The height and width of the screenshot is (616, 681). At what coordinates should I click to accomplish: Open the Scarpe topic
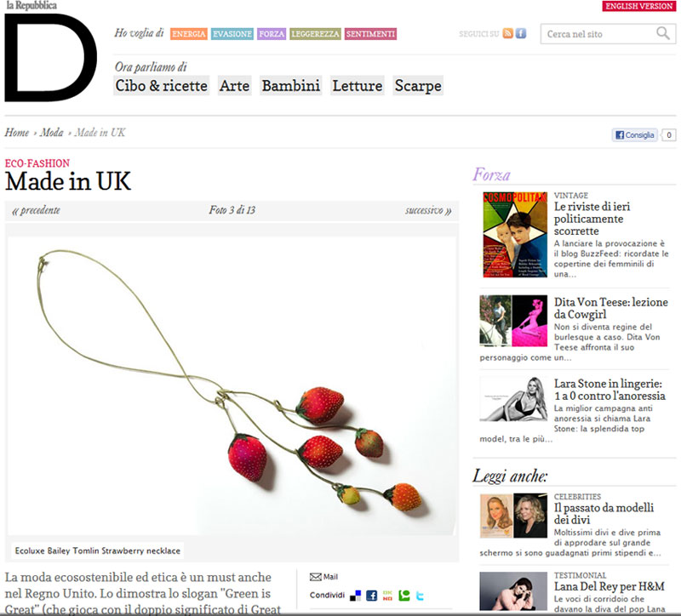pyautogui.click(x=418, y=86)
